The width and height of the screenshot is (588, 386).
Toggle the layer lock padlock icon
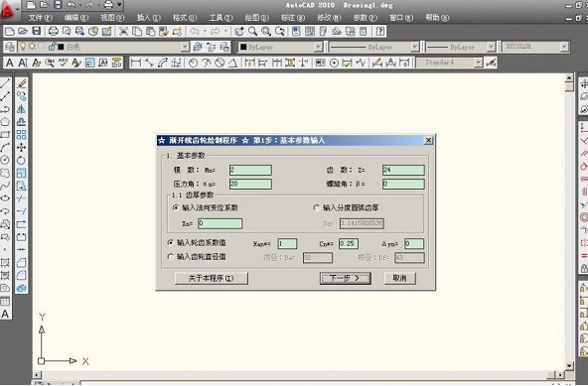52,47
